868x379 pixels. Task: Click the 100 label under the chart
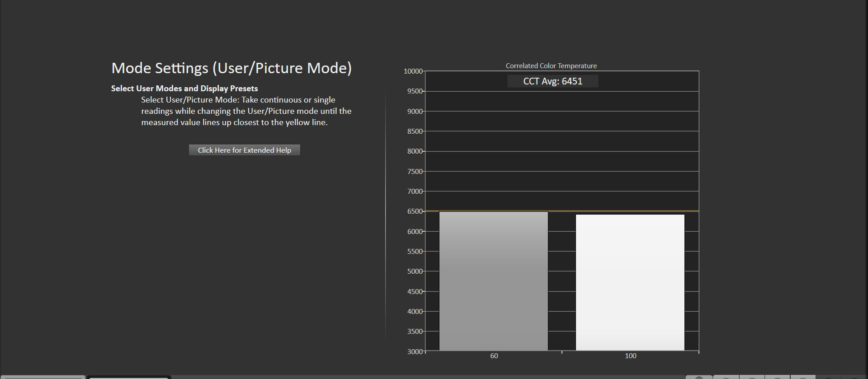point(630,356)
